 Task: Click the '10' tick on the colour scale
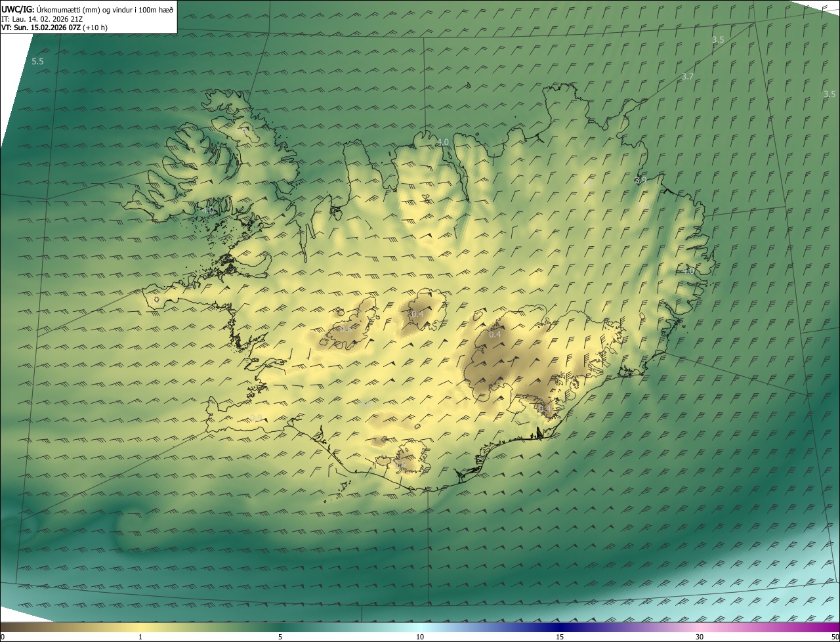pos(420,637)
